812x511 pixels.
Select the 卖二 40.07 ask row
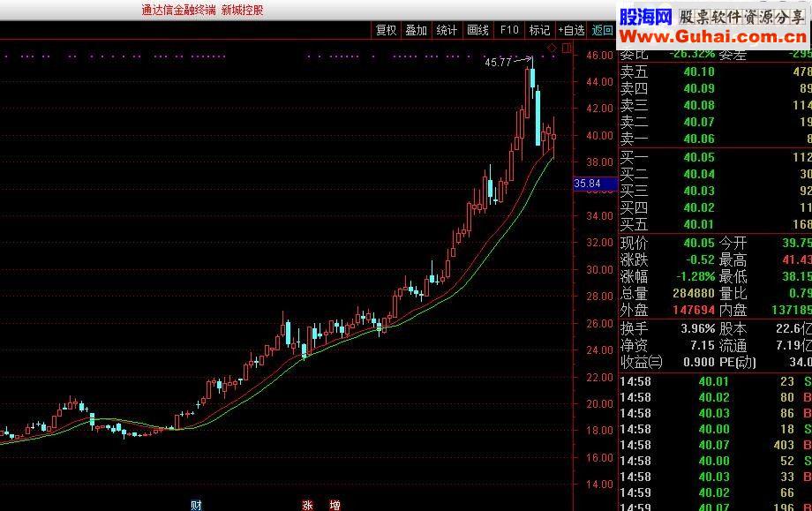(716, 122)
